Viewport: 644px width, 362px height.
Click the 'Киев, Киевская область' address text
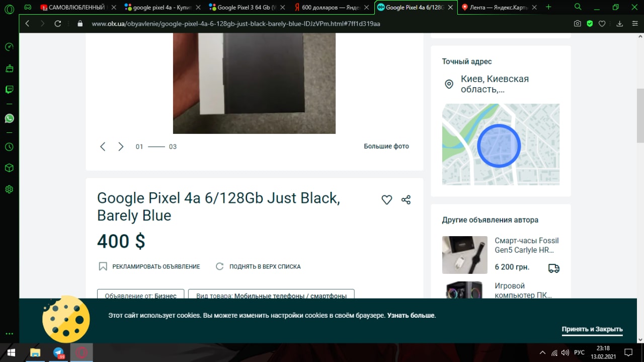(495, 84)
